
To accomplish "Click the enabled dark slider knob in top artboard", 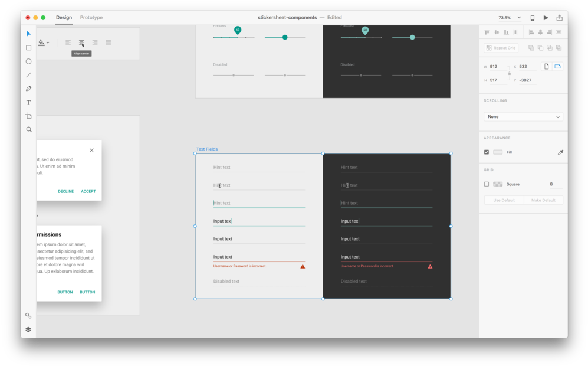I will (412, 37).
